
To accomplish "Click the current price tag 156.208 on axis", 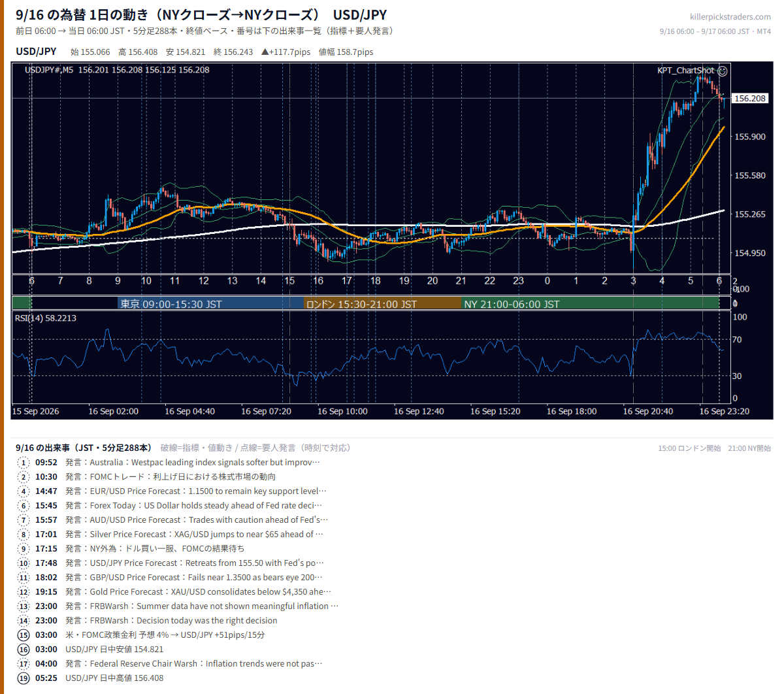I will pyautogui.click(x=749, y=99).
